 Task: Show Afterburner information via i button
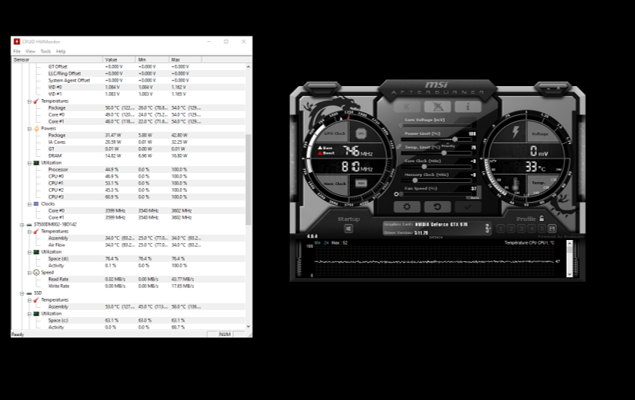[x=468, y=106]
